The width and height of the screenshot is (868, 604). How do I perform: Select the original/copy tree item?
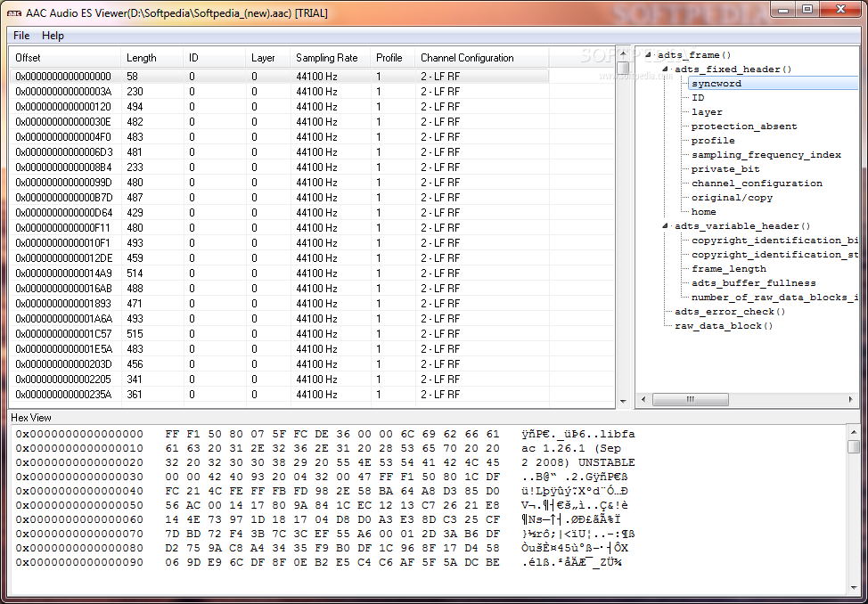[732, 198]
